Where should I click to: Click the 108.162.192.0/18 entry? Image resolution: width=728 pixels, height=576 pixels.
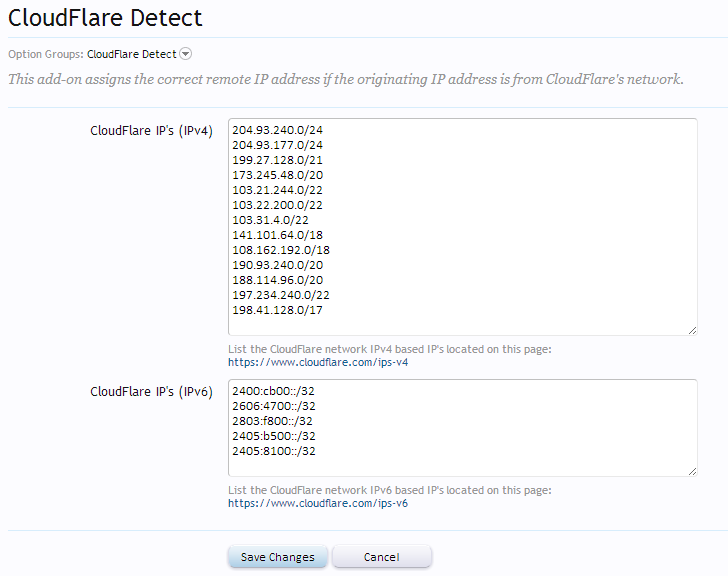(281, 250)
